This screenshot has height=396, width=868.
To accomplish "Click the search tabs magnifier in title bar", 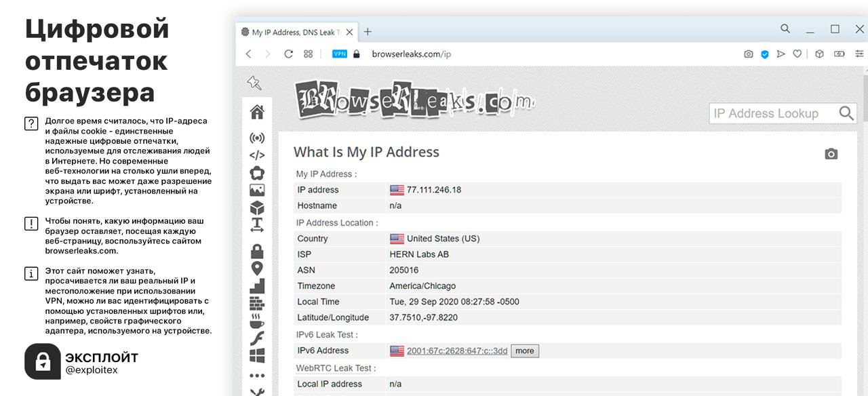I will point(785,28).
